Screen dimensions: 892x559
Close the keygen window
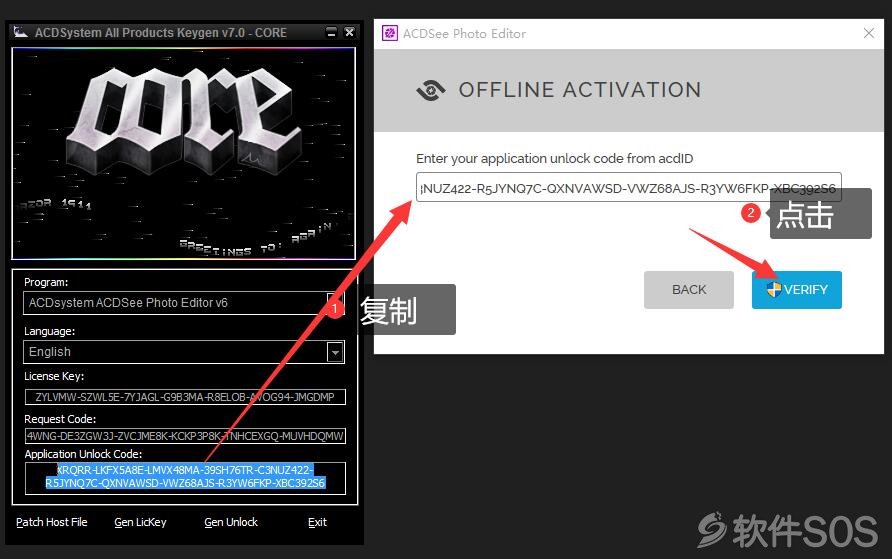[349, 32]
